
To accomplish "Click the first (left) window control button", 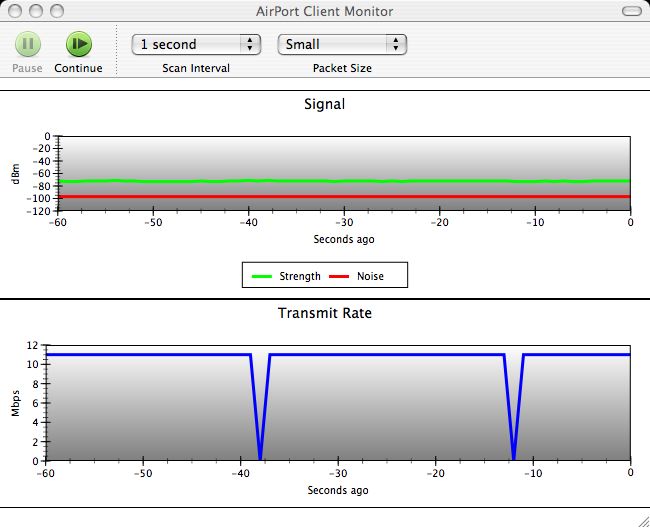I will click(15, 11).
